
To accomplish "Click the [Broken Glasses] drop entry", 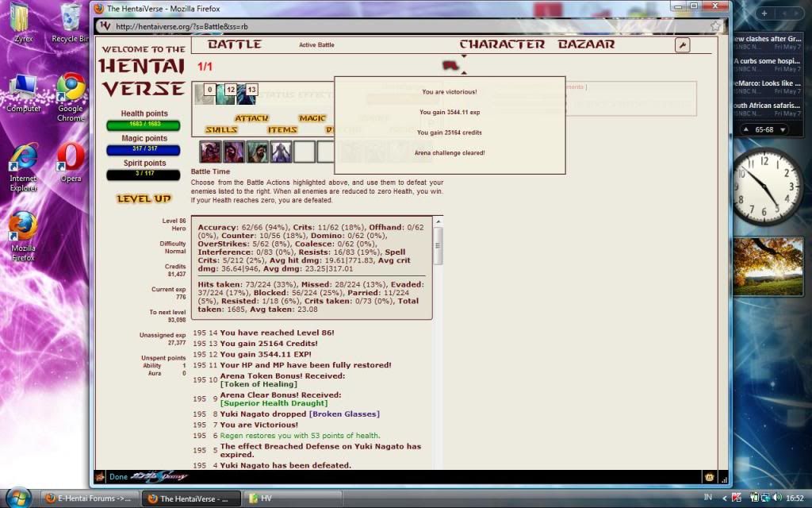I will coord(344,414).
